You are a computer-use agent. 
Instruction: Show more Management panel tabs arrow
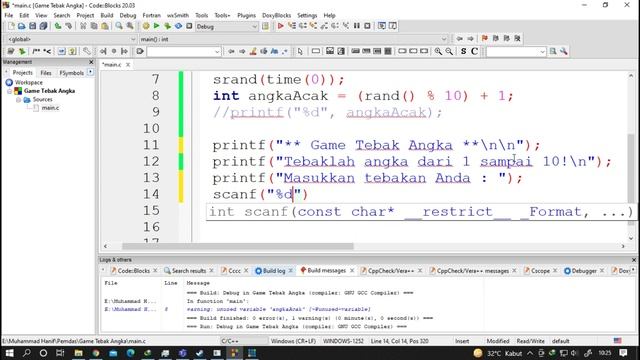[x=91, y=73]
